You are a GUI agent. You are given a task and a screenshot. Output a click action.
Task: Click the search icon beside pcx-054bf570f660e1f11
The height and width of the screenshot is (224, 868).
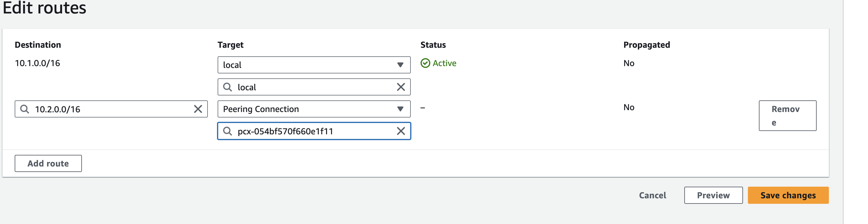(228, 131)
